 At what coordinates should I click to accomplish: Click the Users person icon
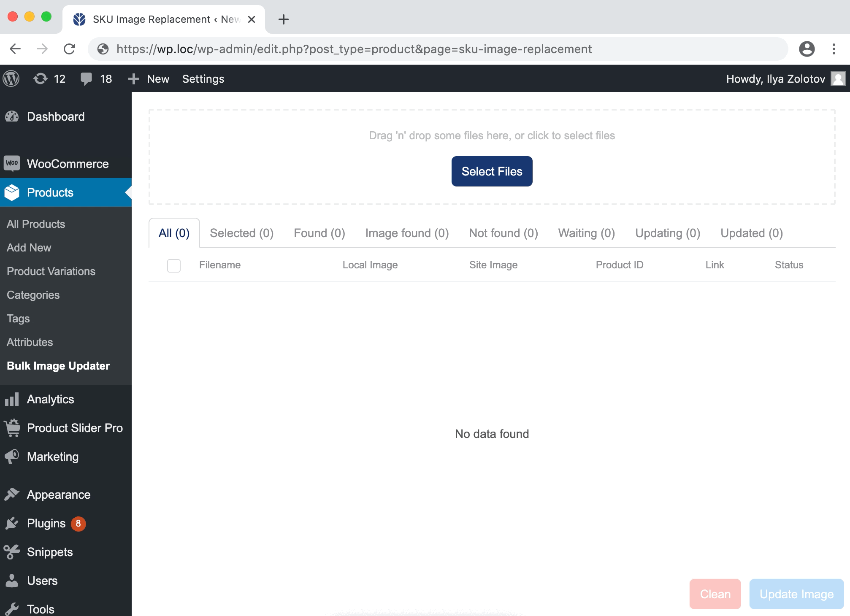click(x=12, y=581)
